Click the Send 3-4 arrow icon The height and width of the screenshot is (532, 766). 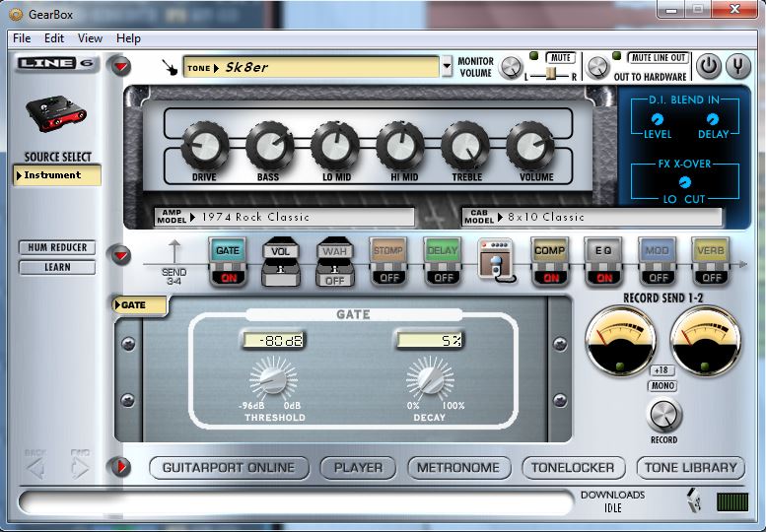coord(174,251)
